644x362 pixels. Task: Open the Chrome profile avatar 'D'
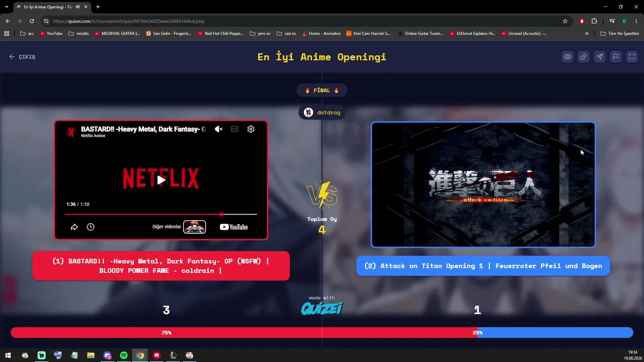(624, 21)
